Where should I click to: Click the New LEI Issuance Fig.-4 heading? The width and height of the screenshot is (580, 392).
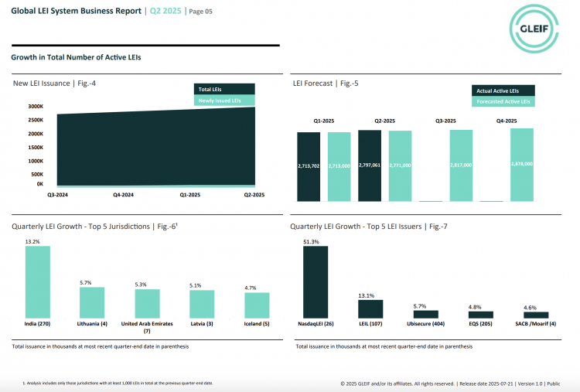click(x=55, y=83)
